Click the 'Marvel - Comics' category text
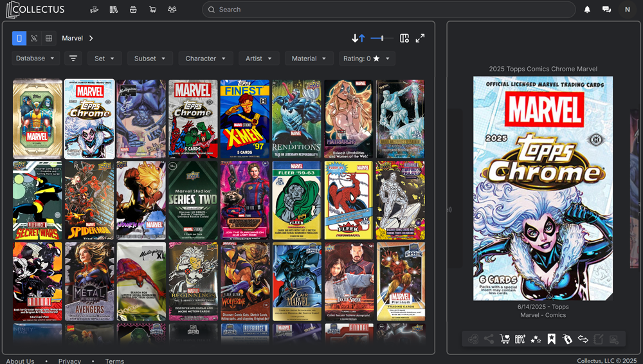Screen dimensions: 643x364 (x=543, y=315)
